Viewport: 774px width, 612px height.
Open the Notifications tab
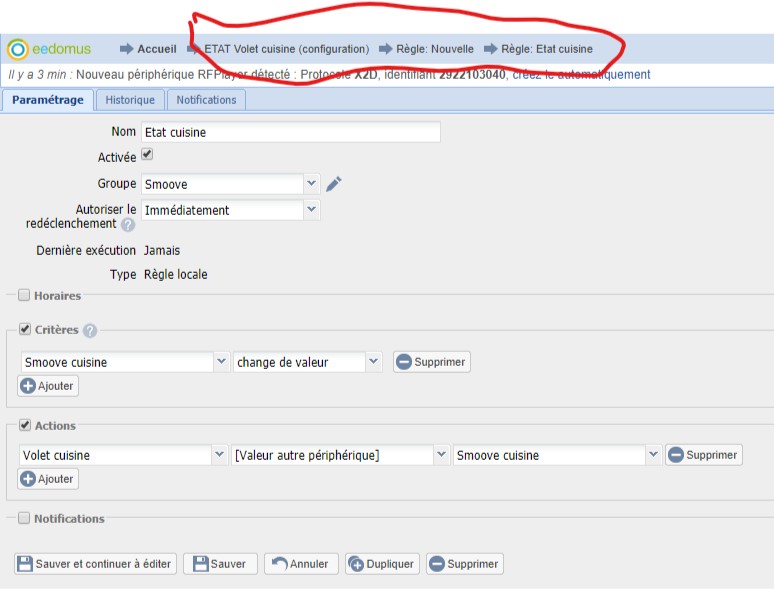coord(206,100)
